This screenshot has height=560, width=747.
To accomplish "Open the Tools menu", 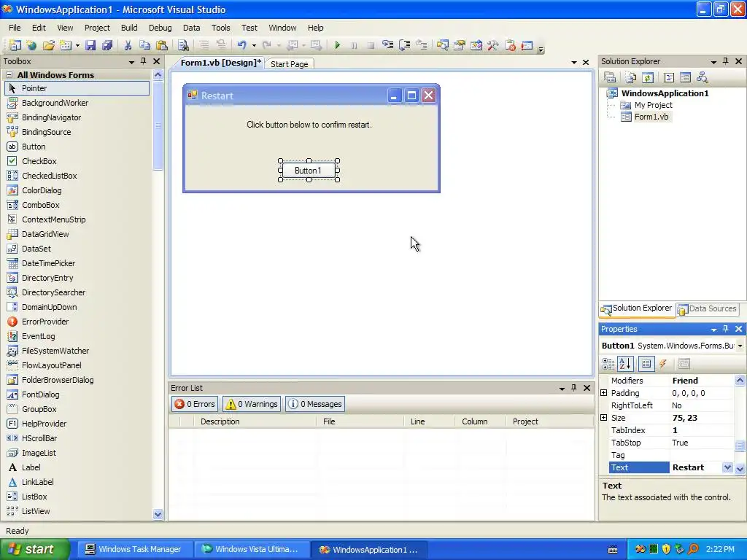I will 220,28.
